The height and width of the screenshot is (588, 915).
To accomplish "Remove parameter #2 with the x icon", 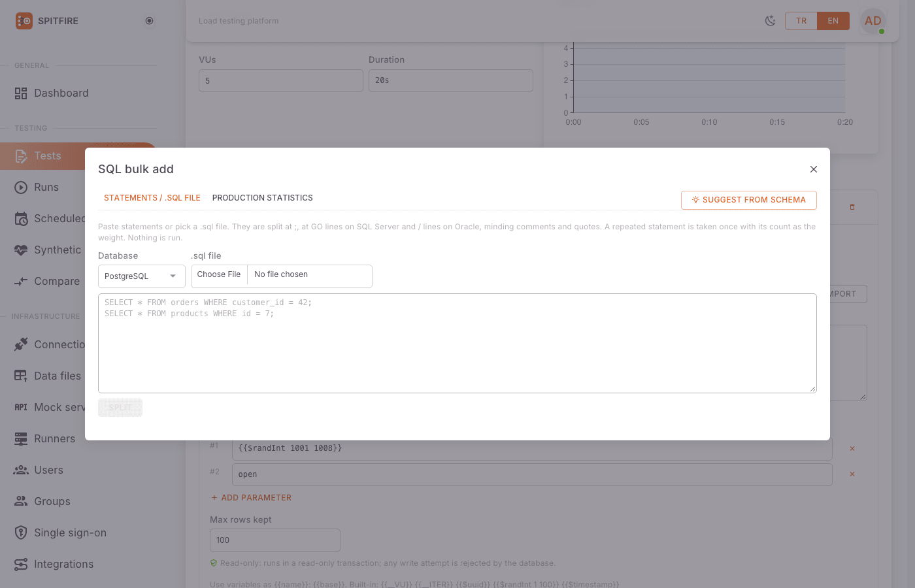I will [x=852, y=474].
